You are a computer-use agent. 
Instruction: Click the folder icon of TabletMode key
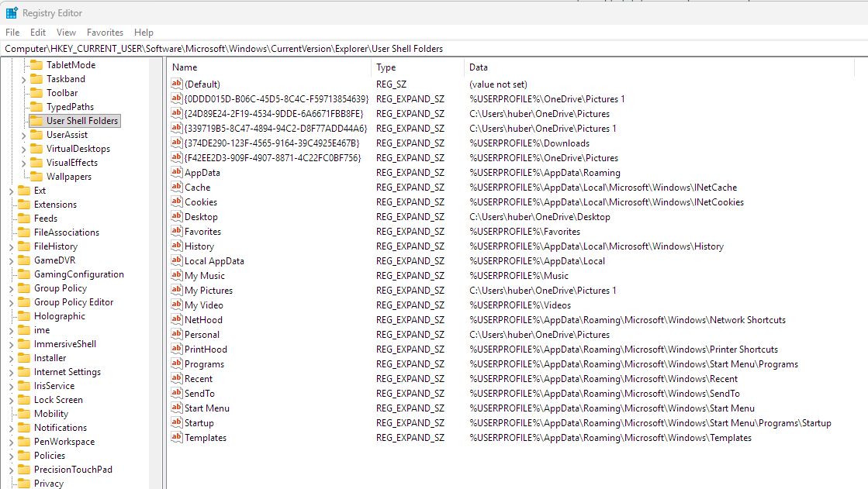(x=36, y=64)
